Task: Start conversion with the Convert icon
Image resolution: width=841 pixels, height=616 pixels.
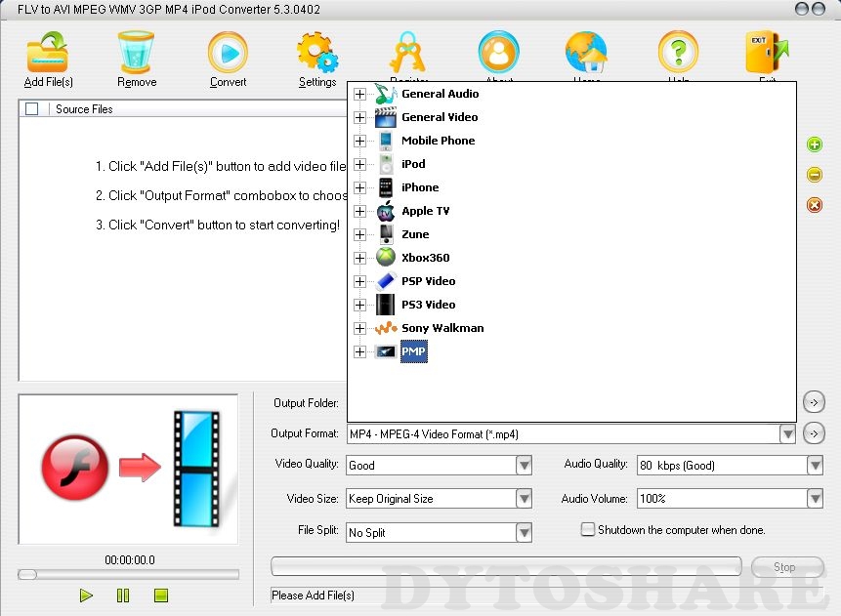Action: click(x=228, y=52)
